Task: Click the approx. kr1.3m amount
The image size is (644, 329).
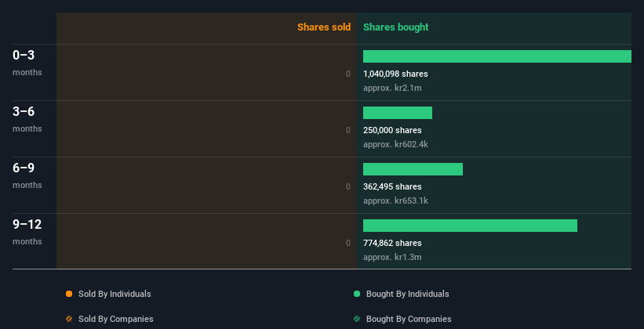Action: [x=392, y=257]
